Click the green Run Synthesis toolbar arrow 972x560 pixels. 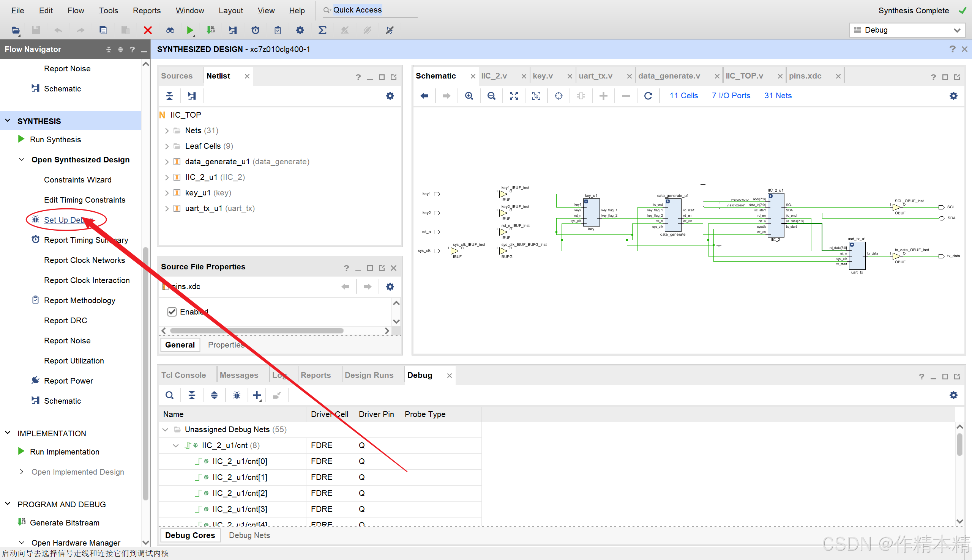pyautogui.click(x=190, y=30)
